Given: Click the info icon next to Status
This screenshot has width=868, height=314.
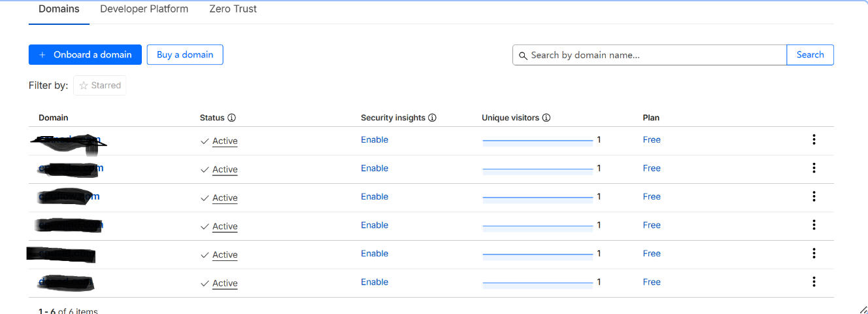Looking at the screenshot, I should (231, 118).
